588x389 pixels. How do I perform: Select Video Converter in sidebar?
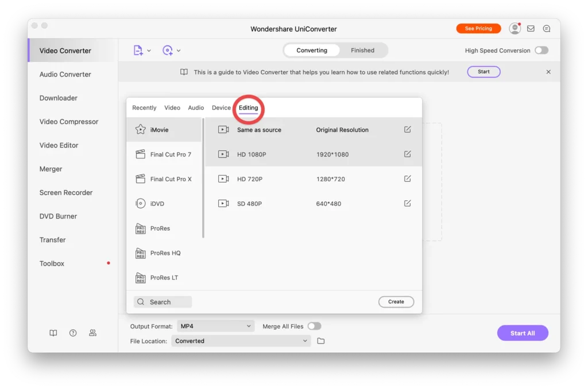73,50
